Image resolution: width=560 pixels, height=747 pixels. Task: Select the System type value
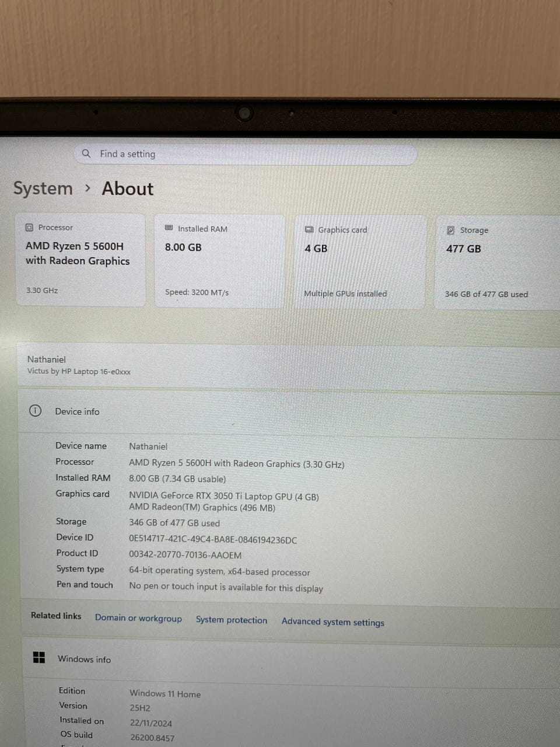coord(219,571)
